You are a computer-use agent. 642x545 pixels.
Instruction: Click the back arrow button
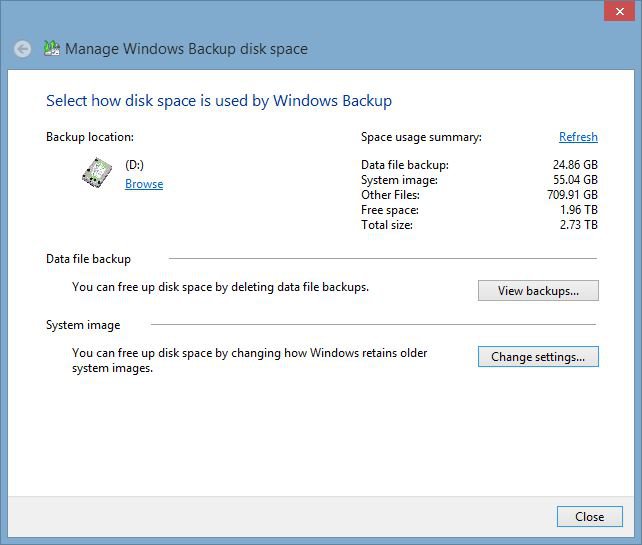click(22, 49)
